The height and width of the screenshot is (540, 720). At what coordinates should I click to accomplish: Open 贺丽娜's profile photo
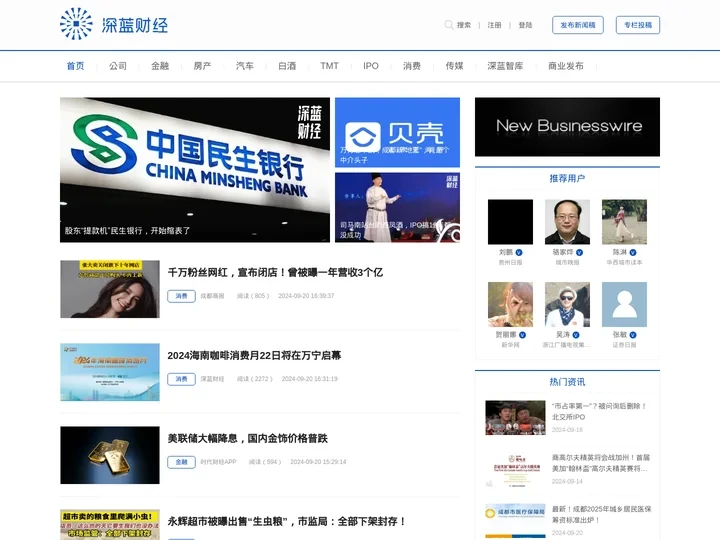(510, 304)
